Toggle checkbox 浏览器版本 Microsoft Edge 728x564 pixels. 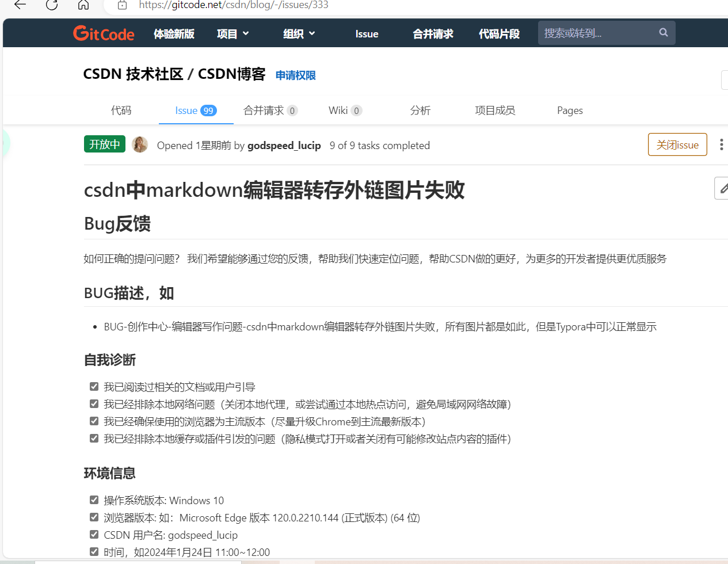(94, 517)
